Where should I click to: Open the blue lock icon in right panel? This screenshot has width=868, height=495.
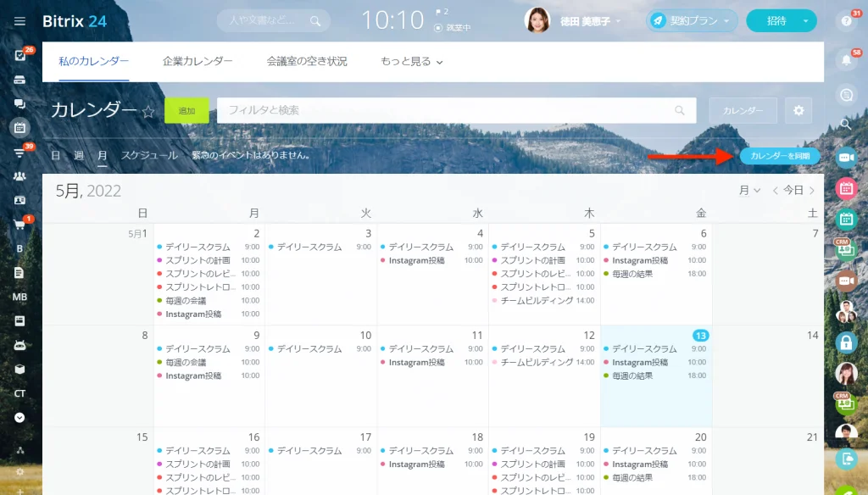pyautogui.click(x=846, y=342)
